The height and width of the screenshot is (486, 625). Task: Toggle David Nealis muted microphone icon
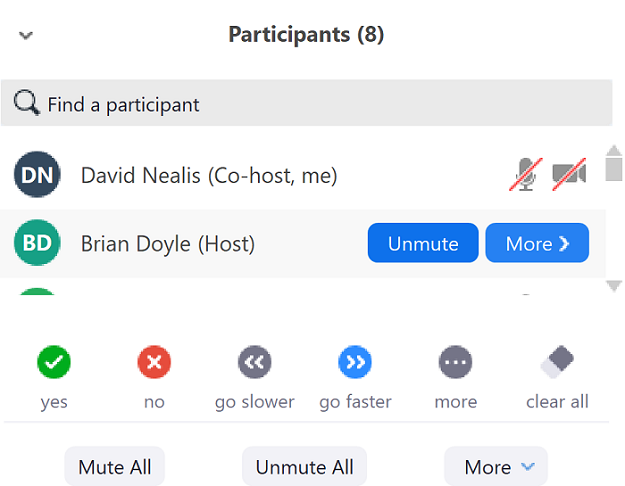526,174
